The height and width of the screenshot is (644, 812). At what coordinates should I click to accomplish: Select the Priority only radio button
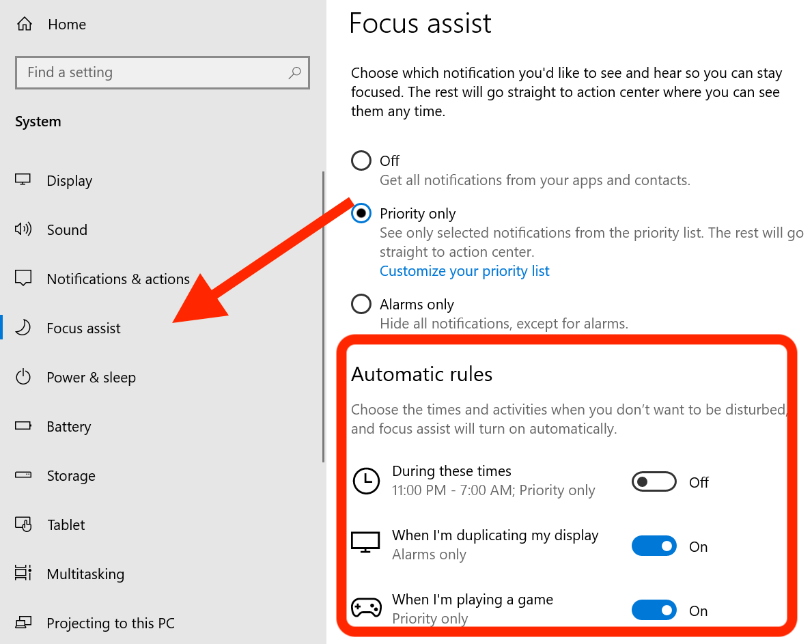coord(361,213)
